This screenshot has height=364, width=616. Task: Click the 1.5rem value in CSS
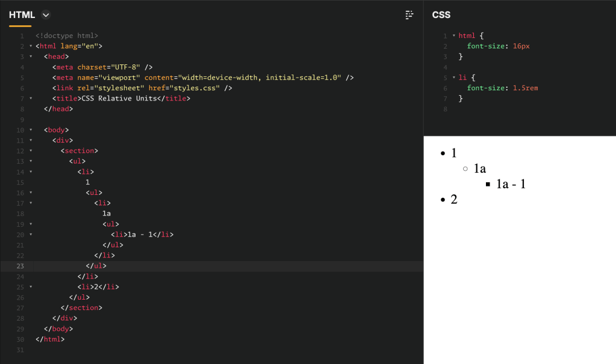click(x=525, y=88)
